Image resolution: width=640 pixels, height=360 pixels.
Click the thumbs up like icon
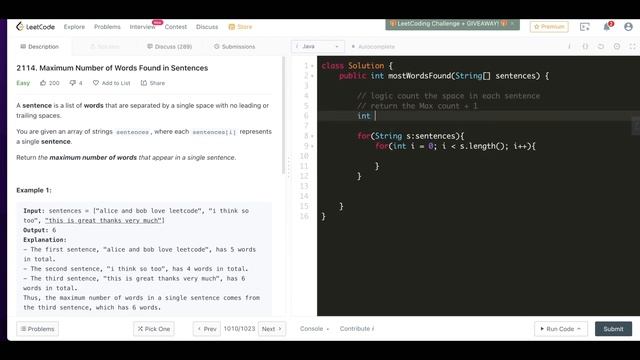(x=43, y=83)
